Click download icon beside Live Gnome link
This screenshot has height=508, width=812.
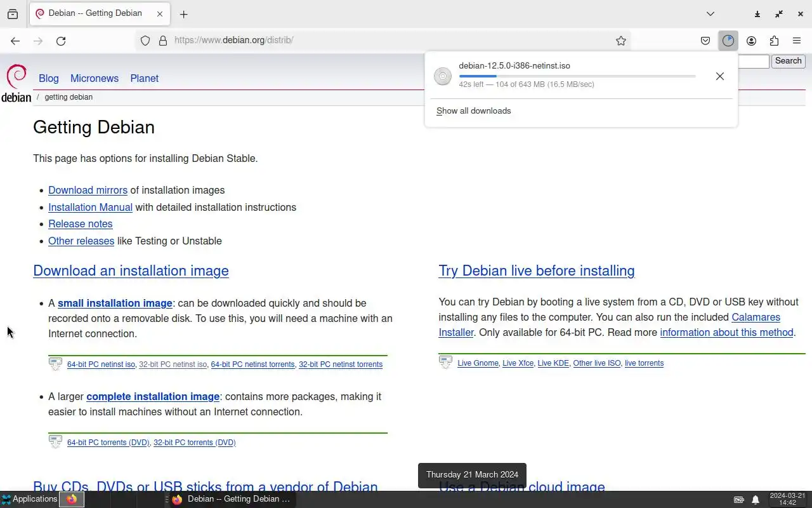point(445,363)
